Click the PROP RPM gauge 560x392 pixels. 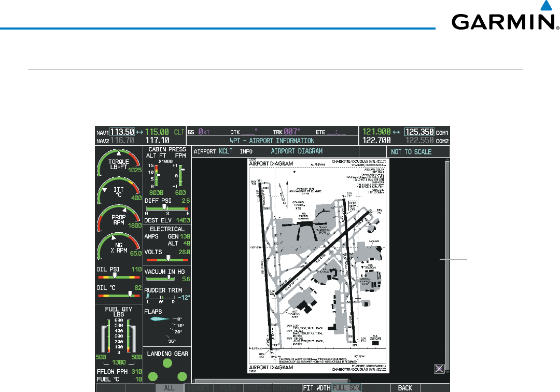pos(119,218)
